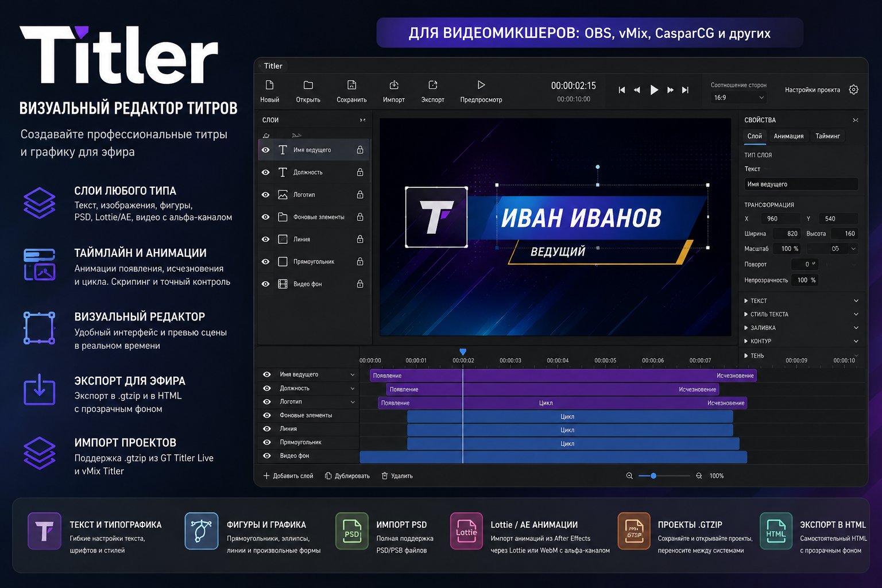Image resolution: width=882 pixels, height=588 pixels.
Task: Click the Y position field 540
Action: tap(839, 219)
